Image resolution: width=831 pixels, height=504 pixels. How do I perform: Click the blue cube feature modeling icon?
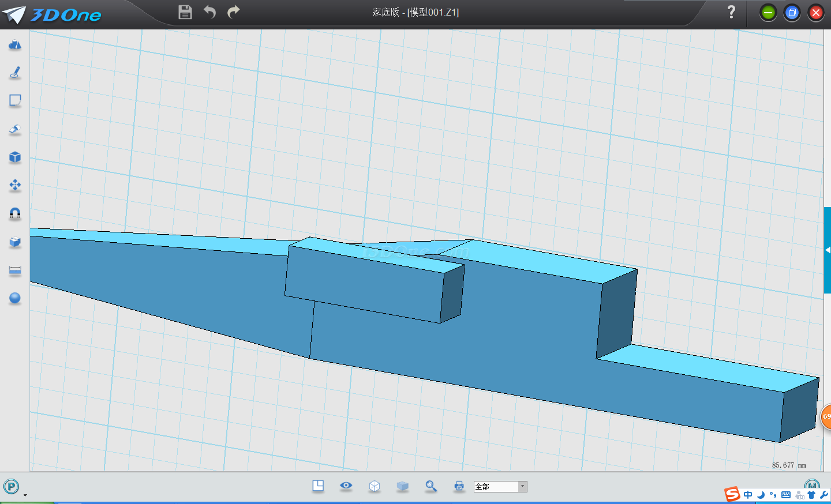[15, 157]
